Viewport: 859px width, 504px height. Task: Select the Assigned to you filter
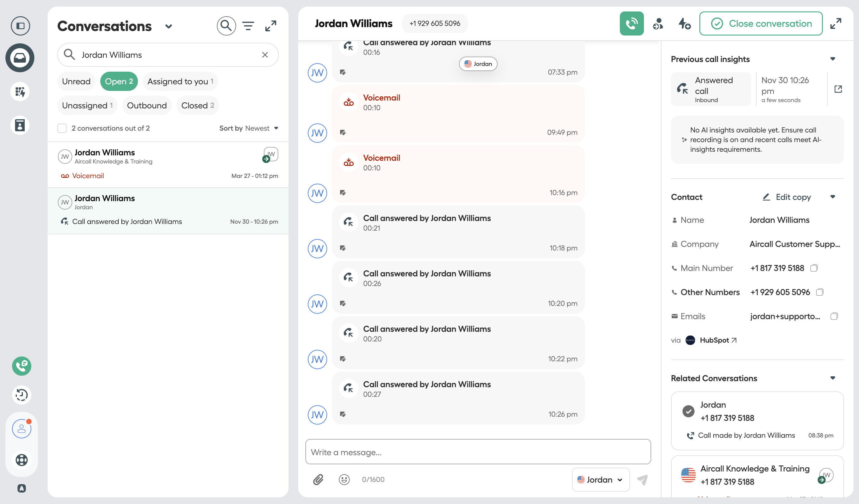pos(180,82)
